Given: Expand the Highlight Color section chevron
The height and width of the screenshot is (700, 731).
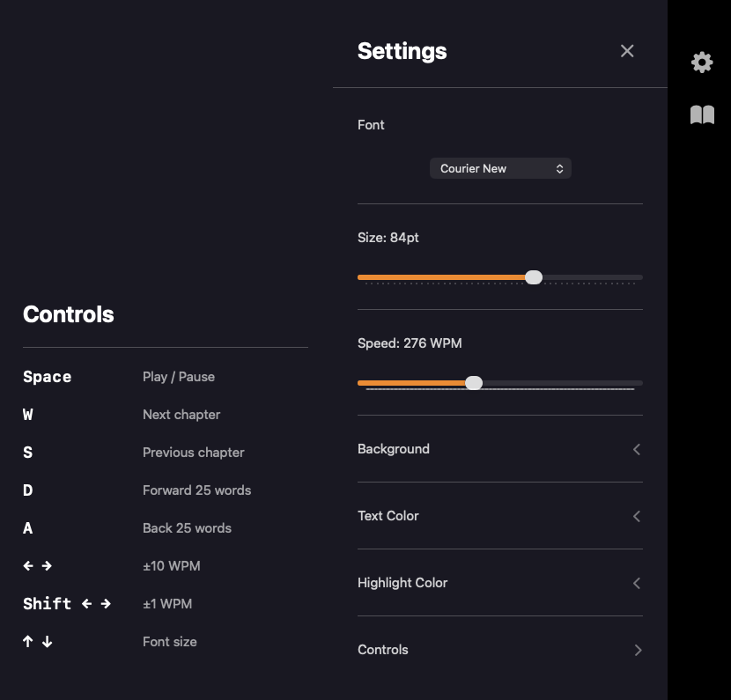Looking at the screenshot, I should click(x=637, y=583).
